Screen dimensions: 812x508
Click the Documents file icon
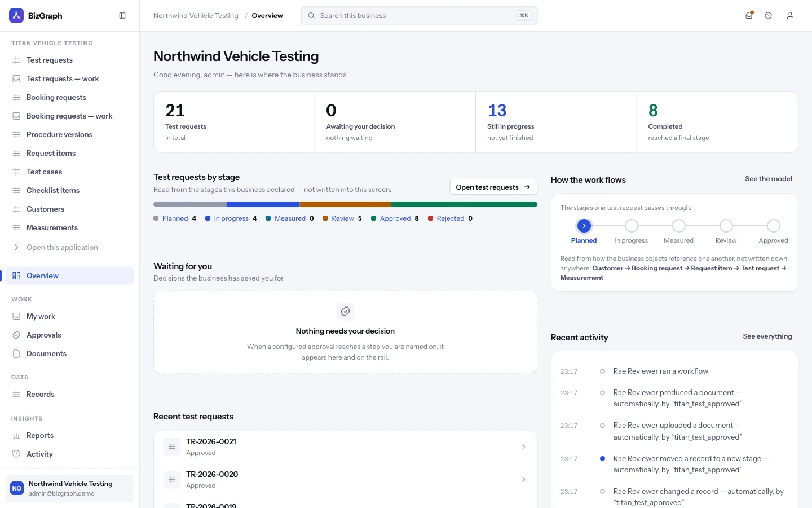[x=16, y=354]
